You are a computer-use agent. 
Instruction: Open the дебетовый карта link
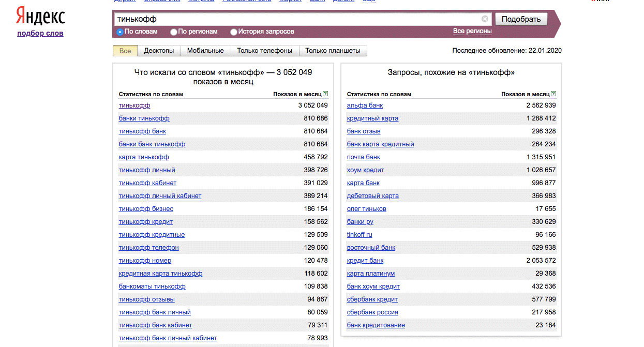[x=372, y=196]
